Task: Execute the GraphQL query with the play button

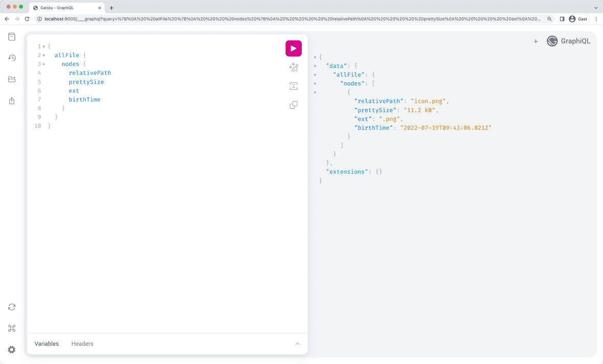Action: click(x=293, y=48)
